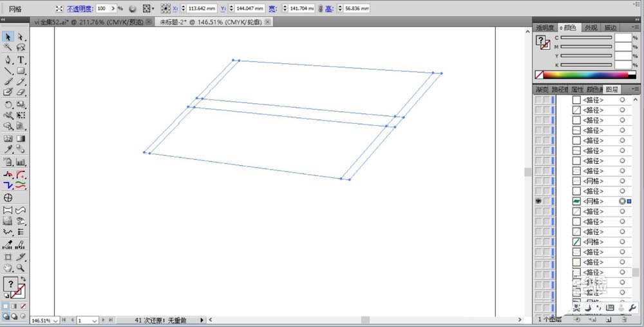Collapse the toolbox with the double arrow
The height and width of the screenshot is (327, 644).
click(x=3, y=20)
